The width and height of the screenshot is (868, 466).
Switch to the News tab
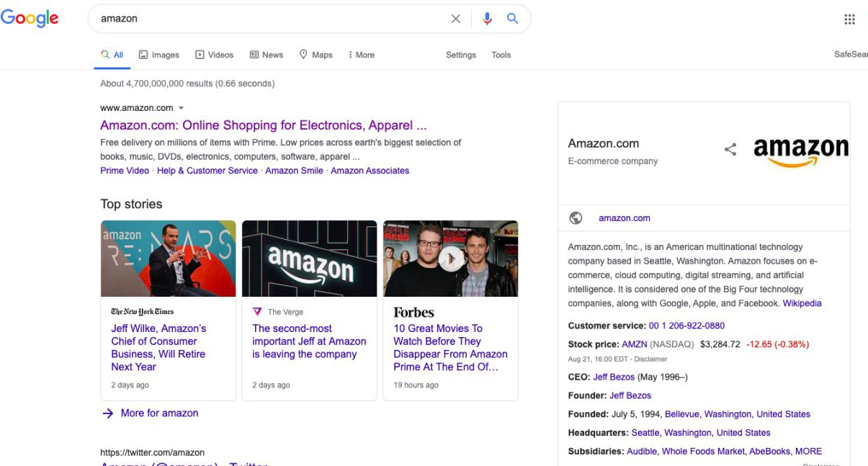coord(266,55)
